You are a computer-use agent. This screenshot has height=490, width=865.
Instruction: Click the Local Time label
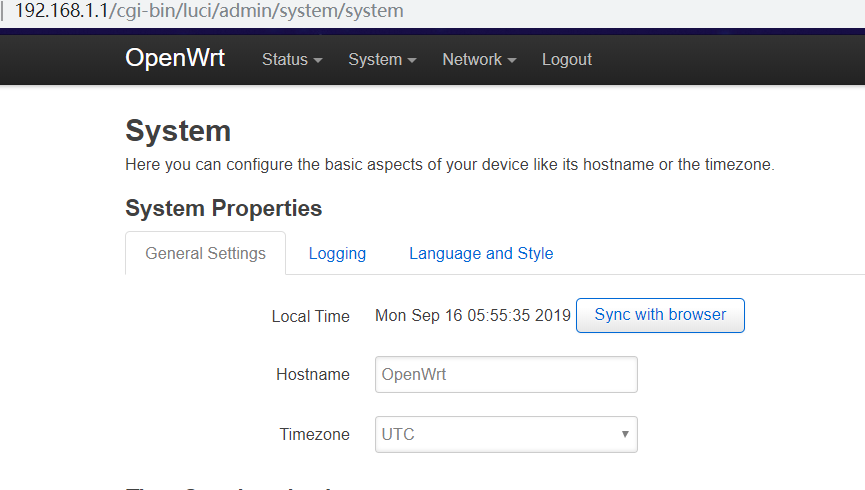tap(311, 316)
